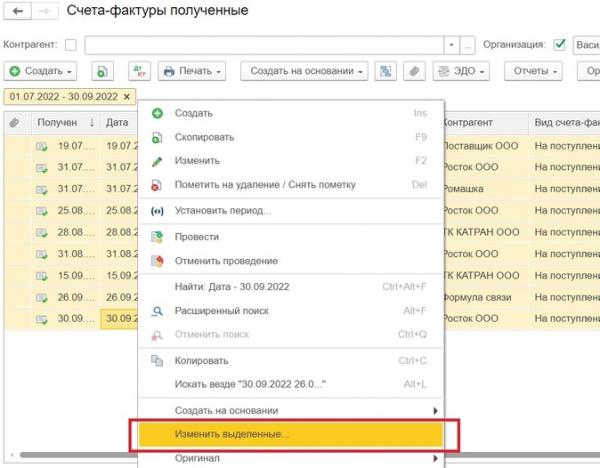Choose Создать in the context menu
Image resolution: width=600 pixels, height=468 pixels.
tap(291, 113)
